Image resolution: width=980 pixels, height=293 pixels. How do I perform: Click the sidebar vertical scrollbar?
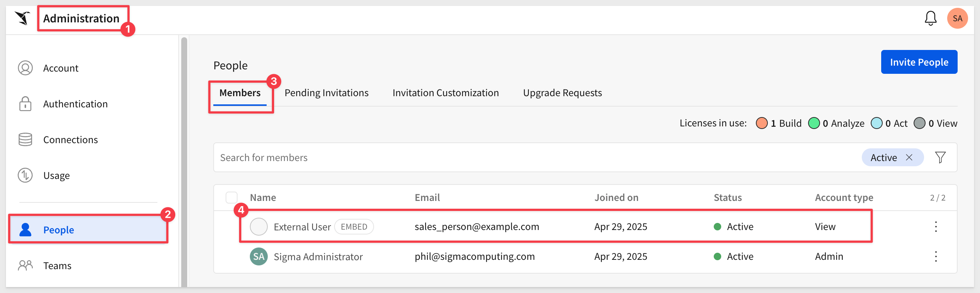(x=184, y=162)
